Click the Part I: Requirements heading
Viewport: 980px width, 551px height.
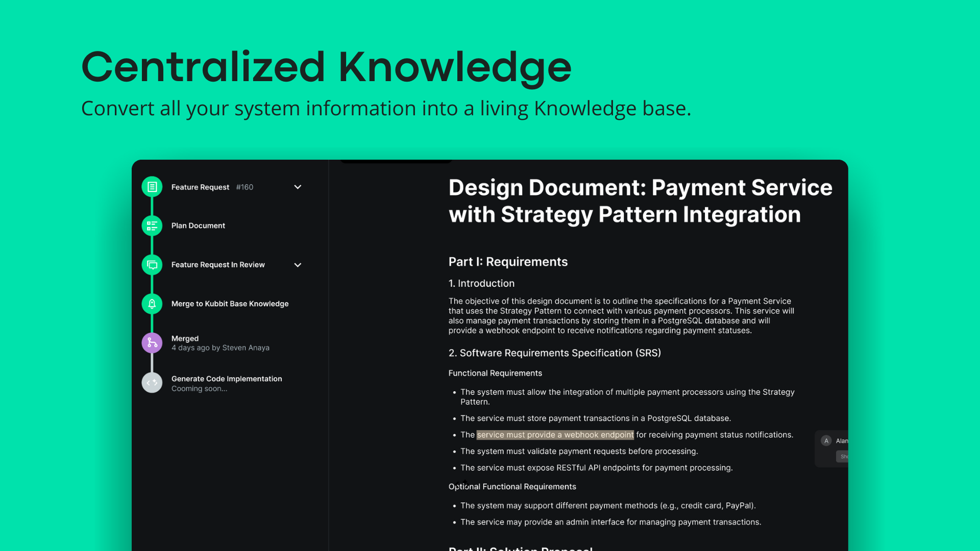point(508,262)
